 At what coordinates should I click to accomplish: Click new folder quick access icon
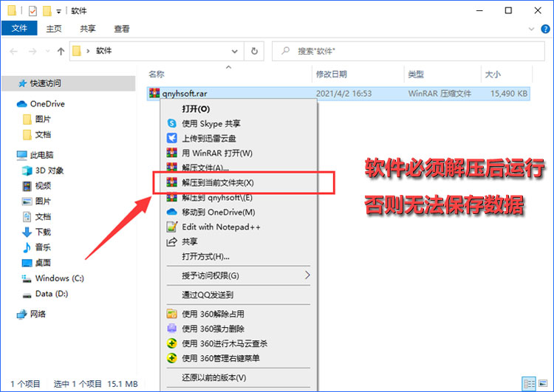coord(47,11)
